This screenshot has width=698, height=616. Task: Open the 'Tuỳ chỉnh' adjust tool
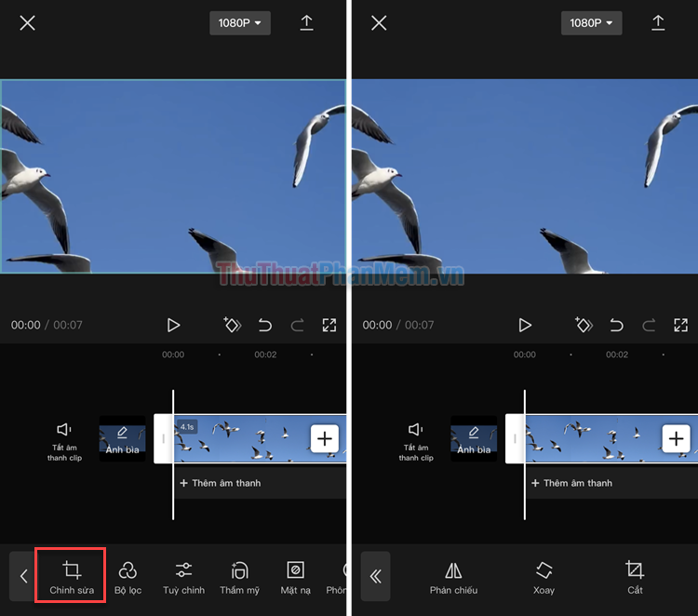pyautogui.click(x=183, y=578)
